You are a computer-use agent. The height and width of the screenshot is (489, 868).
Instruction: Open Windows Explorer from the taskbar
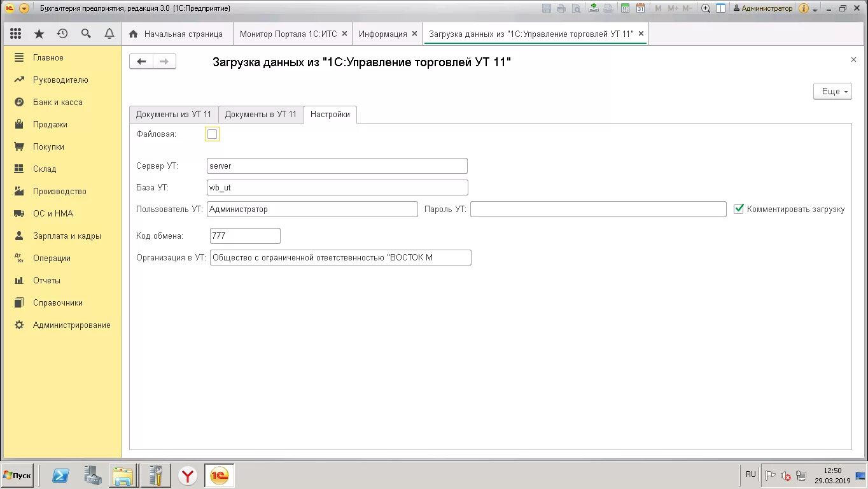pos(123,475)
